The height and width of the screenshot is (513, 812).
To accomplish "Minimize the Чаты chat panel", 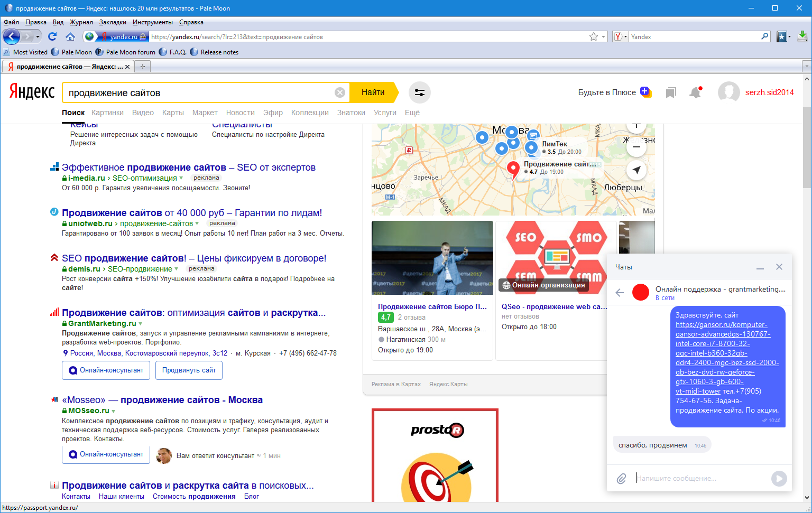I will coord(760,267).
